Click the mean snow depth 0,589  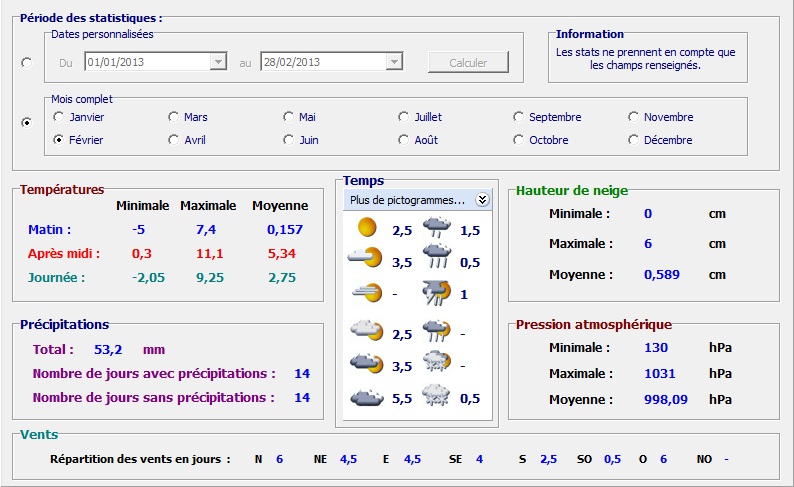661,275
